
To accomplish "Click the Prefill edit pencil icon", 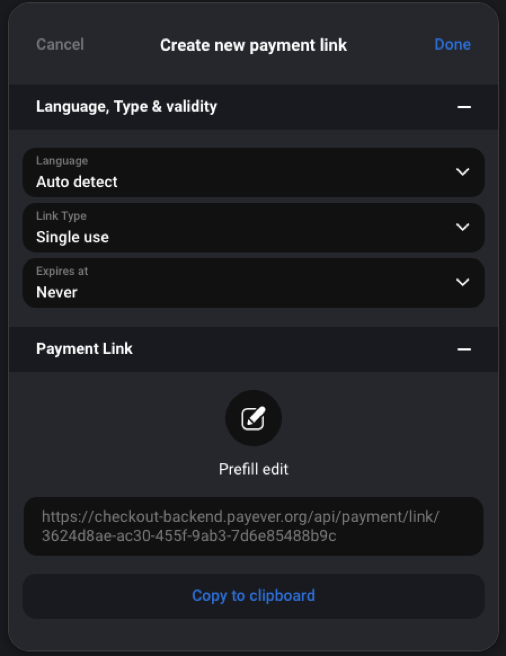I will (x=253, y=418).
